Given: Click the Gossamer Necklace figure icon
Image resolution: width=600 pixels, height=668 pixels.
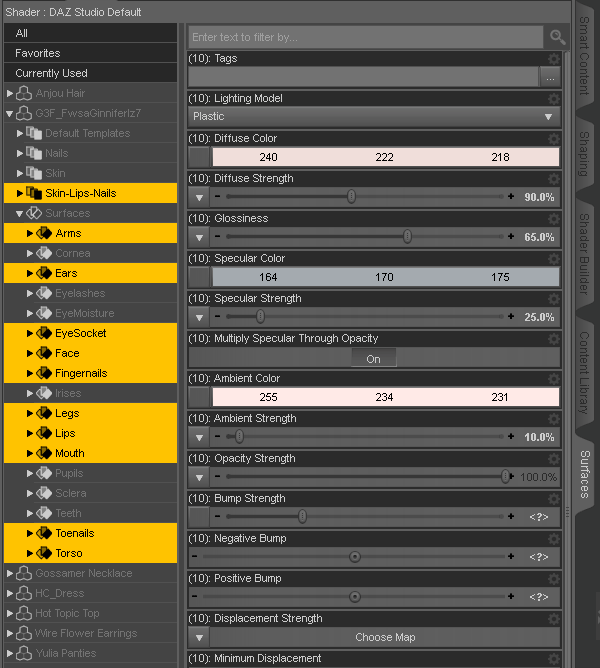Looking at the screenshot, I should tap(24, 573).
